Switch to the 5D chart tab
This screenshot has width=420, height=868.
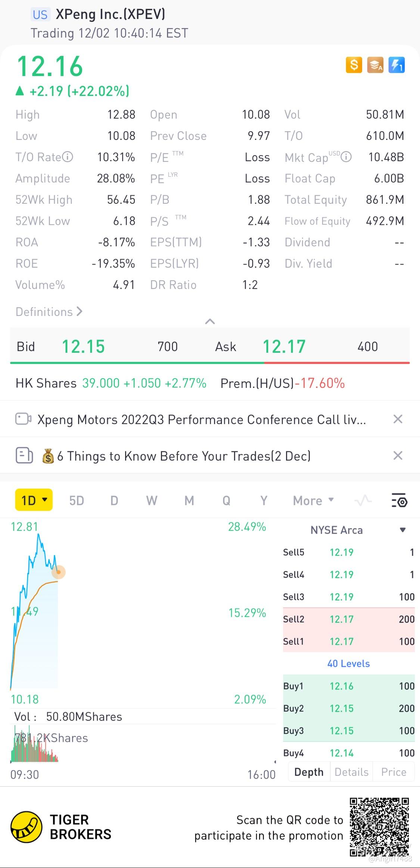(77, 500)
